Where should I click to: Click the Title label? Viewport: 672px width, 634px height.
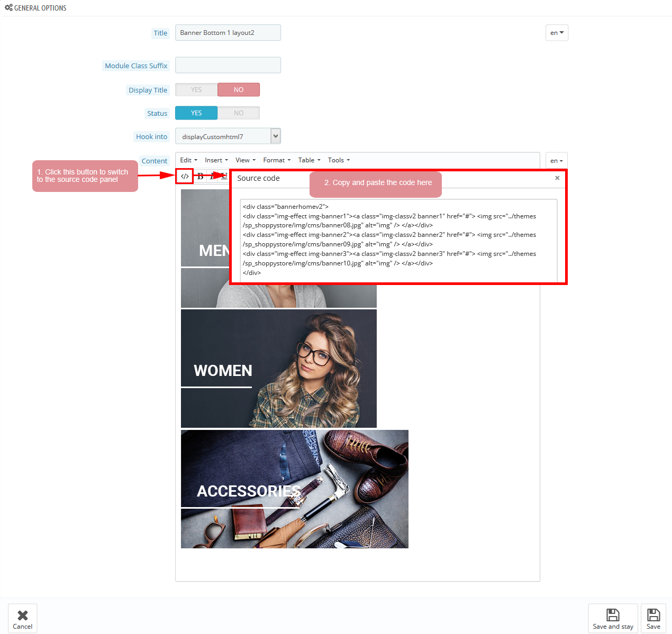point(160,33)
